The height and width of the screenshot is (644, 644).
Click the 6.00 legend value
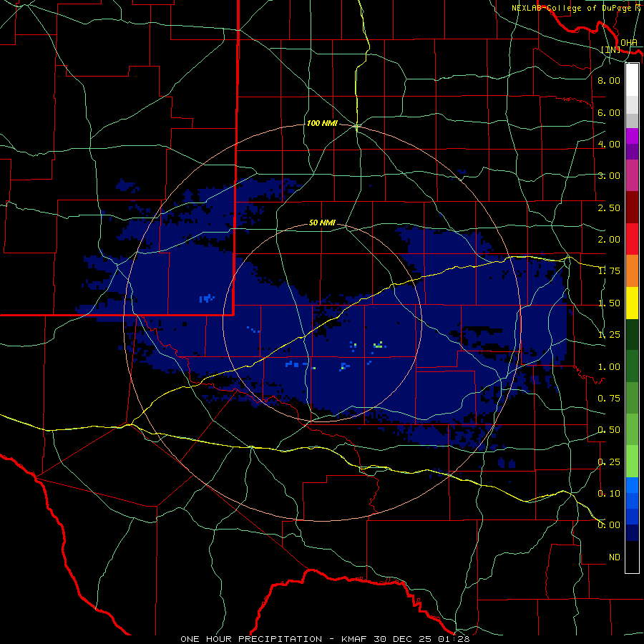609,112
